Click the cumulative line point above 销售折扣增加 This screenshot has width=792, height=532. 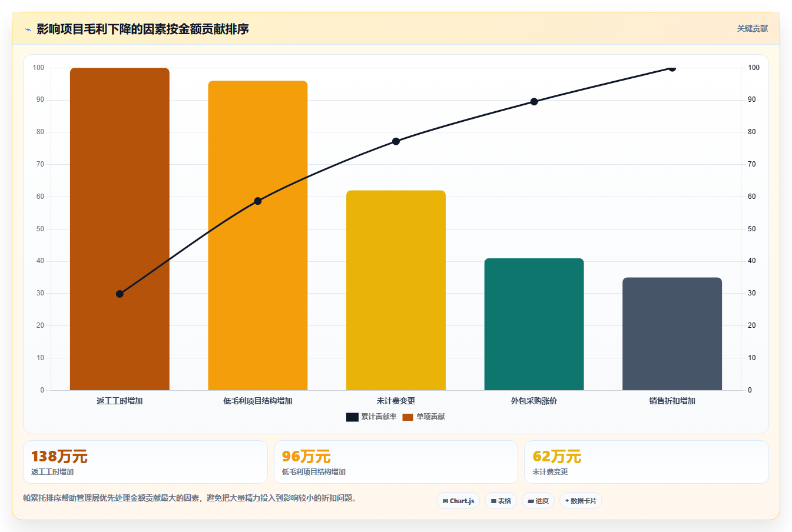coord(672,68)
